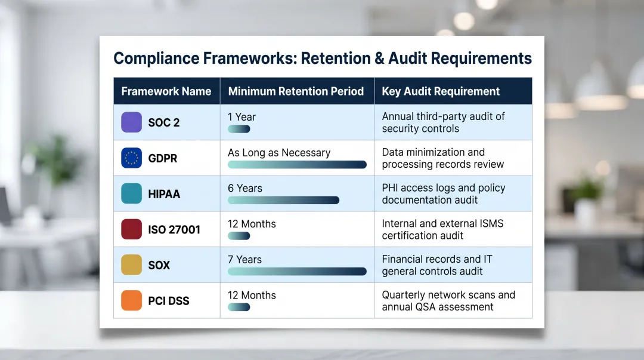Screen dimensions: 644x360
Task: Click the purple SOC 2 icon
Action: click(131, 122)
